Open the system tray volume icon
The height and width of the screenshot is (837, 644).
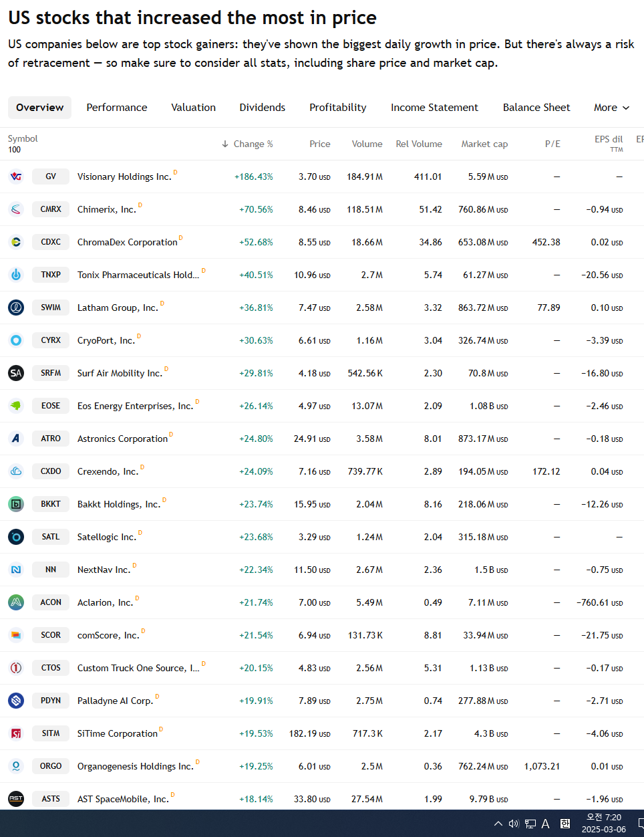pyautogui.click(x=514, y=824)
